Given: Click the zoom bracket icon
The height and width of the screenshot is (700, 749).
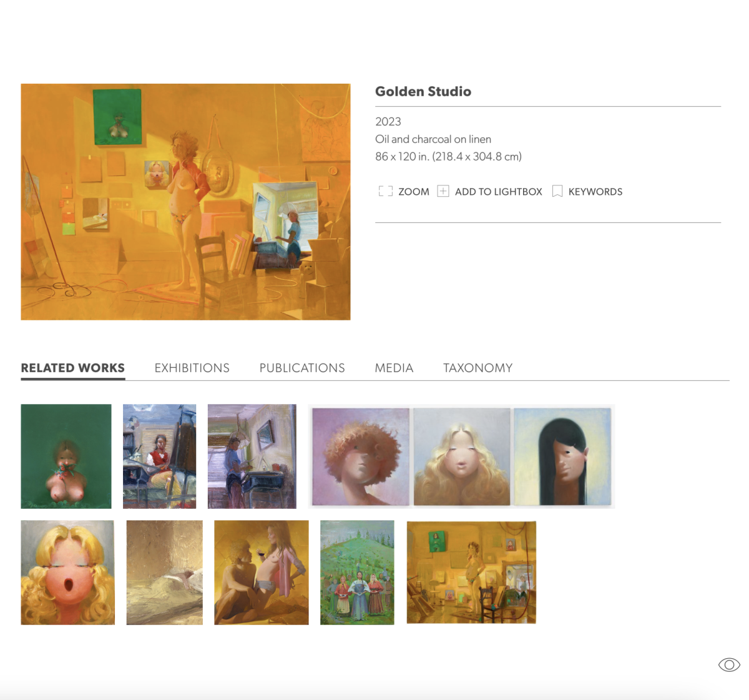Looking at the screenshot, I should pos(385,192).
